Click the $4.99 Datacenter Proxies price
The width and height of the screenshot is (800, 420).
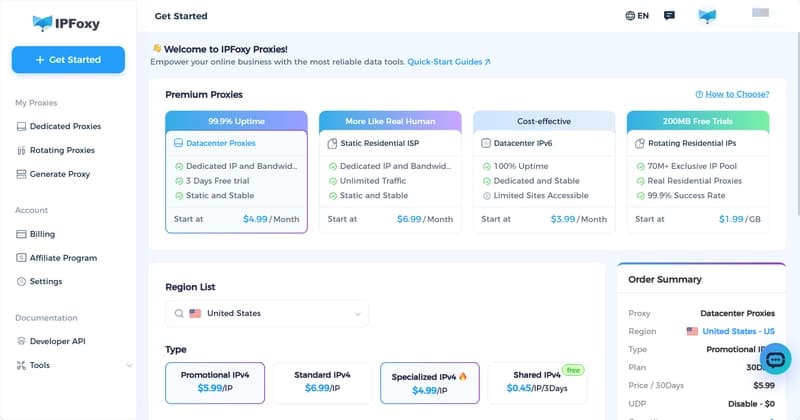255,219
